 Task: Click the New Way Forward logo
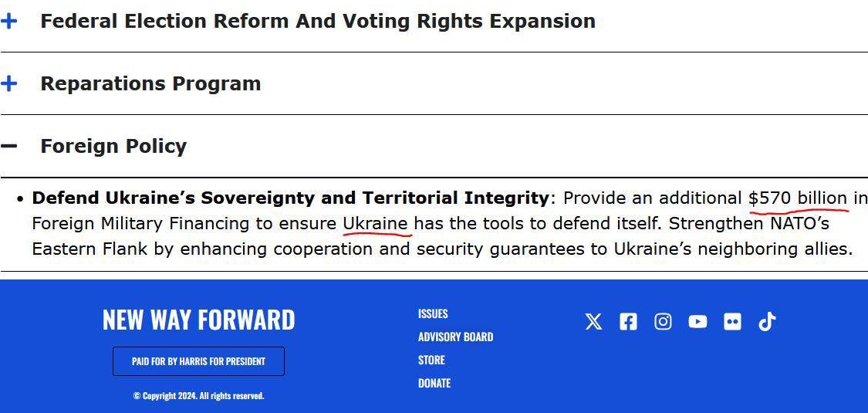pyautogui.click(x=198, y=320)
